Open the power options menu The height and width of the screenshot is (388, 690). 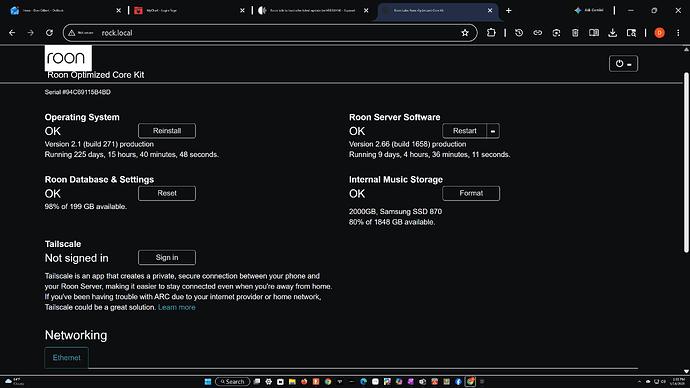[x=623, y=64]
